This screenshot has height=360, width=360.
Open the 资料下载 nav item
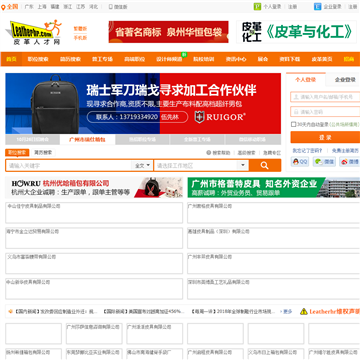(x=289, y=59)
